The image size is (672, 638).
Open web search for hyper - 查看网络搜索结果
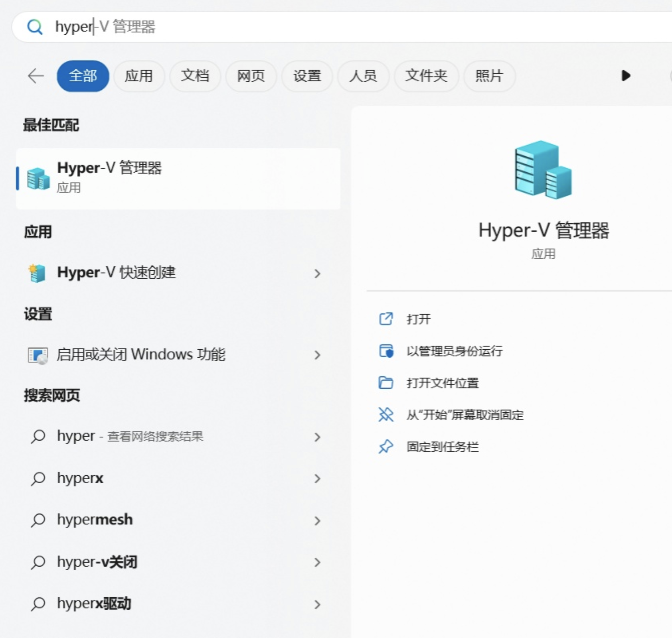coord(178,437)
